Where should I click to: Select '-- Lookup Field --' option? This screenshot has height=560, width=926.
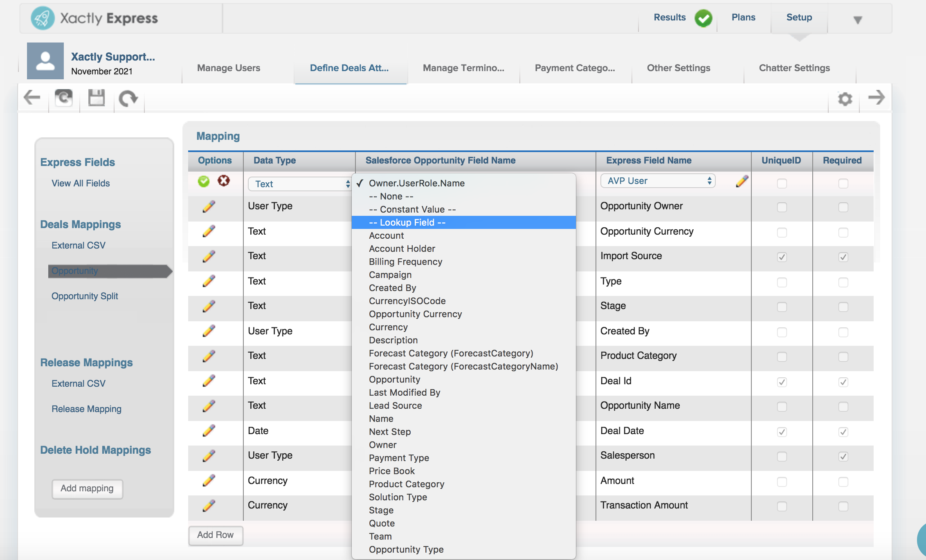[x=464, y=222]
